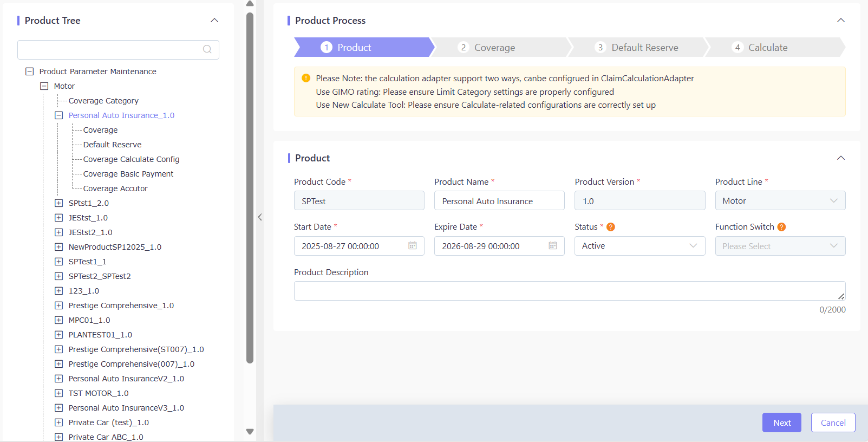The width and height of the screenshot is (868, 442).
Task: Click the warning icon in the note banner
Action: [306, 78]
